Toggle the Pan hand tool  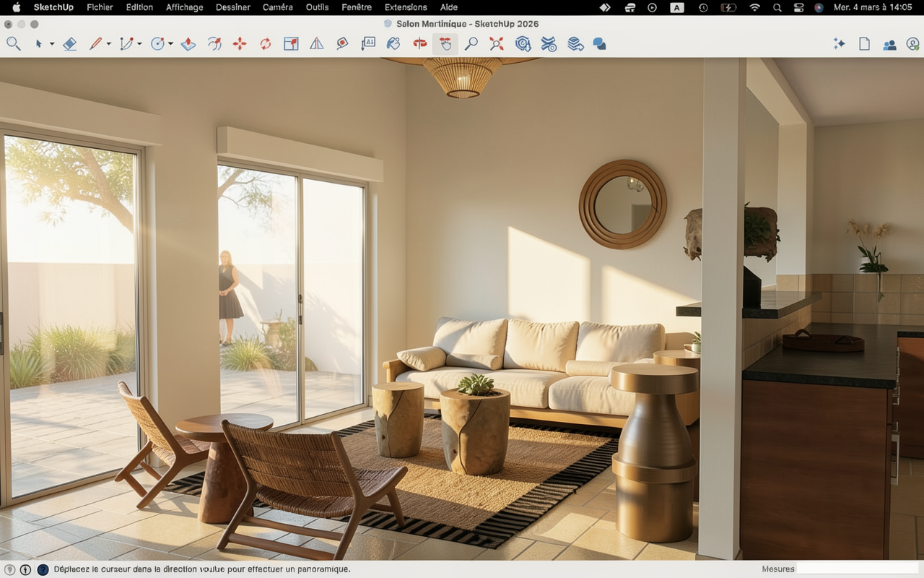445,44
